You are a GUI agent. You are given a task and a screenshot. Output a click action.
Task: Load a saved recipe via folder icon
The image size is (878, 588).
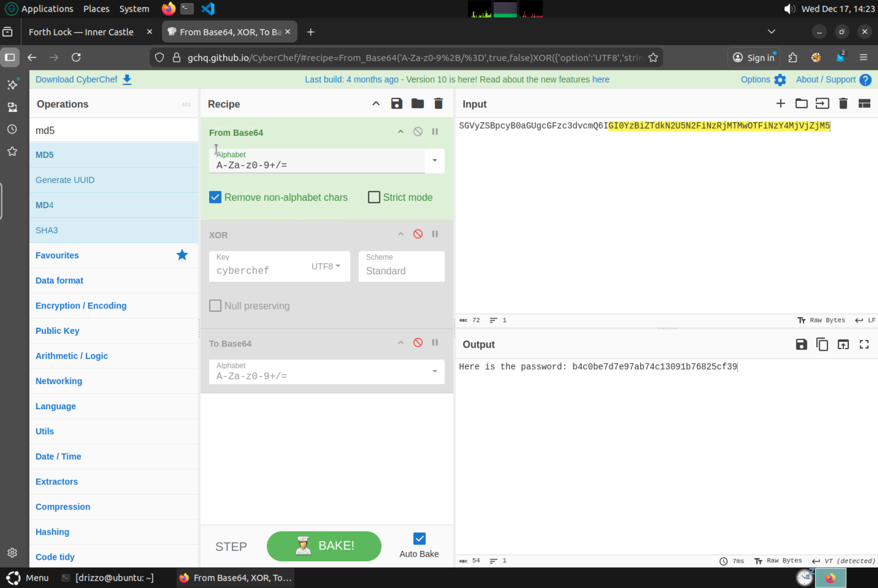click(418, 103)
